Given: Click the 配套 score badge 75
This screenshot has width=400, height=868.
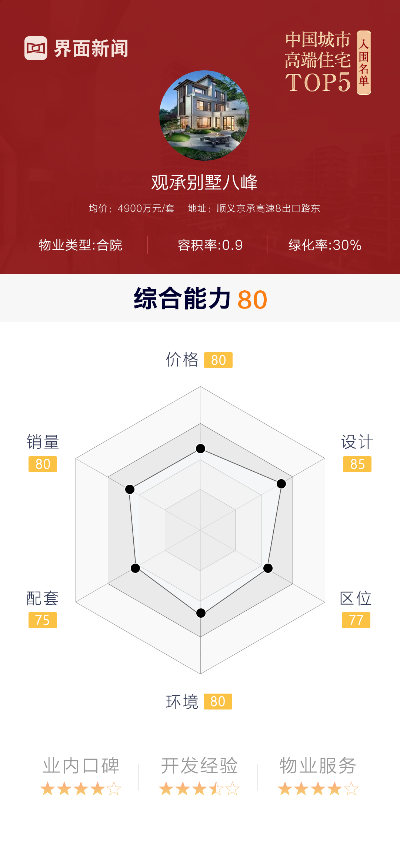Looking at the screenshot, I should (43, 620).
